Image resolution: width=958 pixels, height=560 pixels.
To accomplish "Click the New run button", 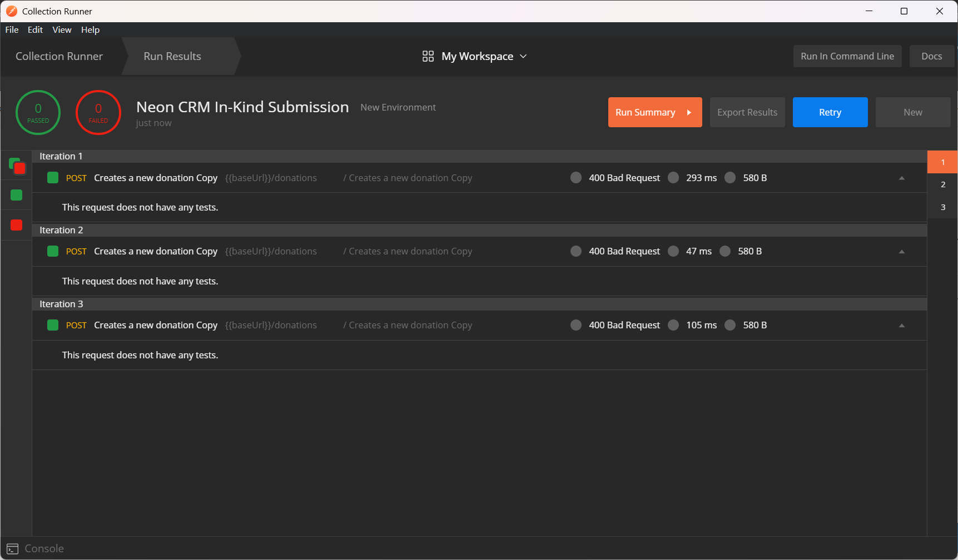I will (x=913, y=112).
